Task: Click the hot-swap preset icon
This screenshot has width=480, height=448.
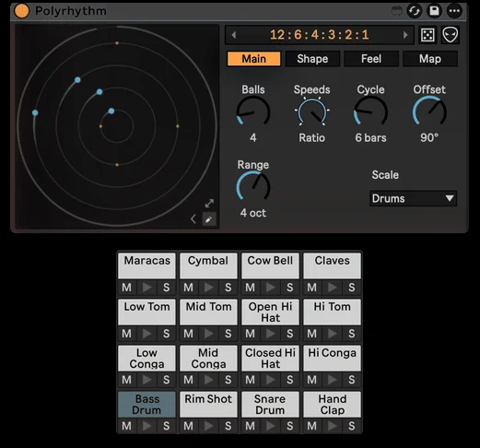Action: [415, 11]
